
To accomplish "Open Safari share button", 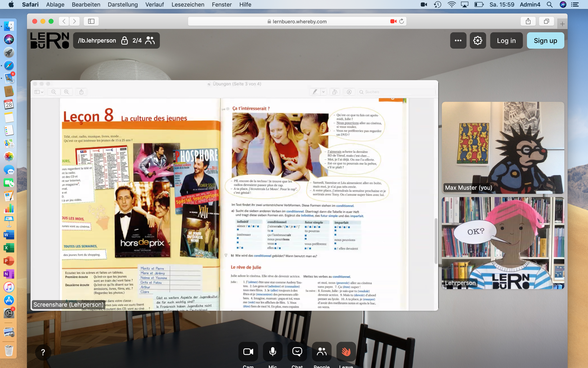I will coord(528,21).
